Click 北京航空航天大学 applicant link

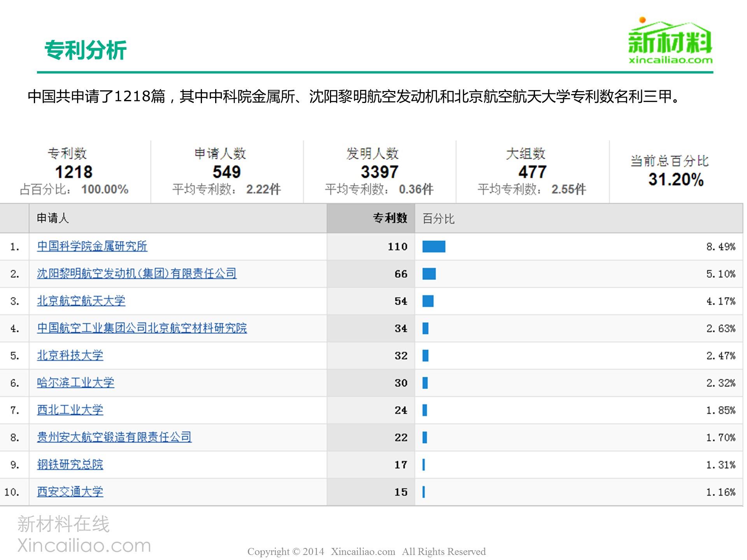pos(81,301)
